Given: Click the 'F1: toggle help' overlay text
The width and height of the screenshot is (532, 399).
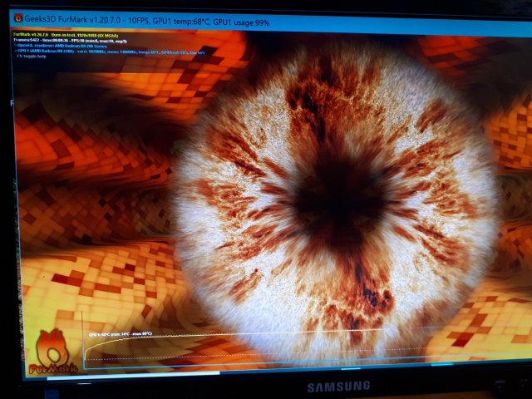Looking at the screenshot, I should [32, 57].
